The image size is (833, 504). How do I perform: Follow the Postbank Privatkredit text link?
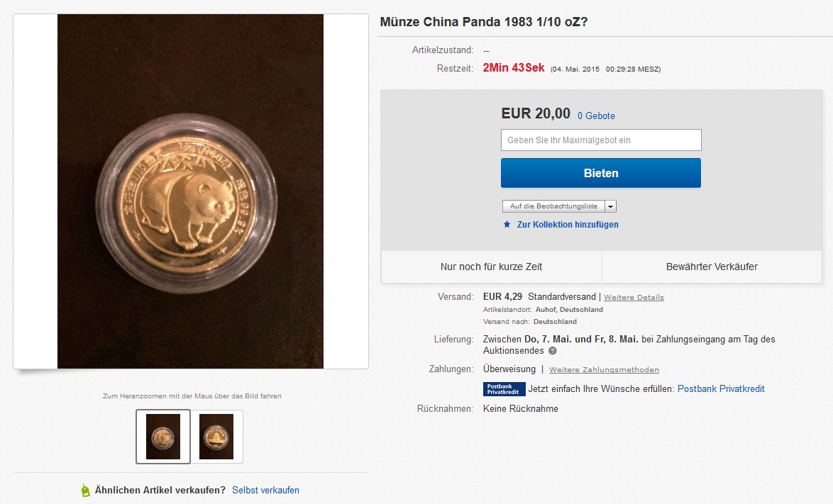click(721, 389)
